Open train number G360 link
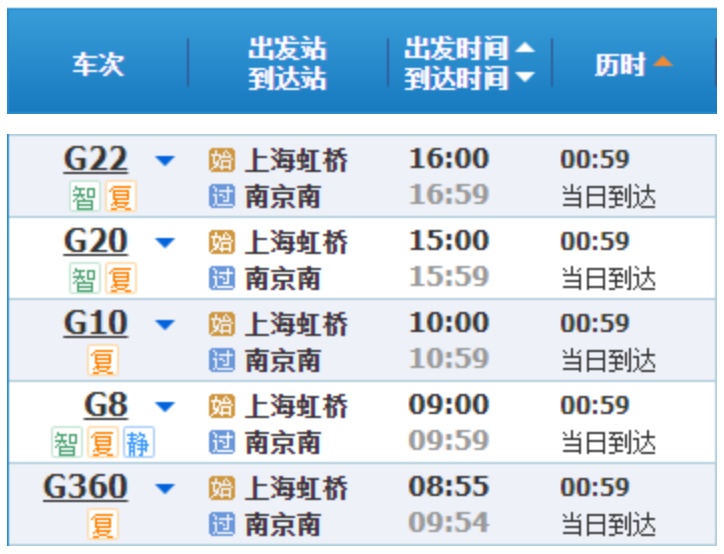724x554 pixels. [85, 487]
